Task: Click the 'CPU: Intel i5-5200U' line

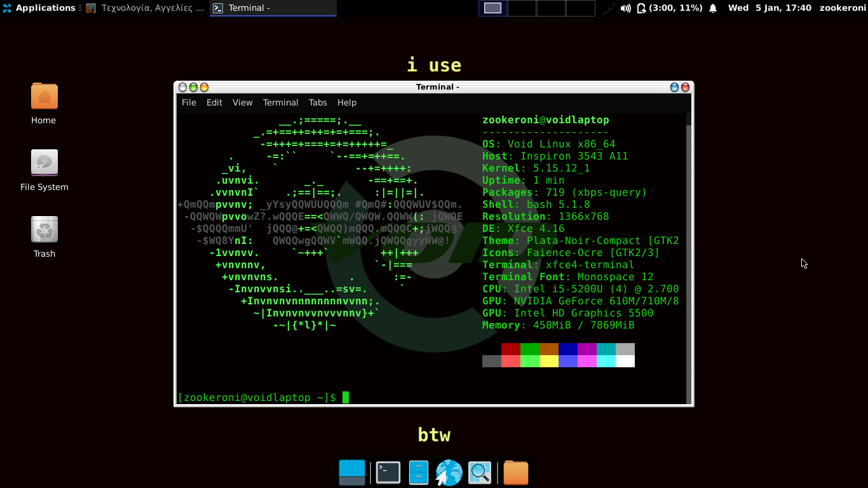Action: click(581, 289)
